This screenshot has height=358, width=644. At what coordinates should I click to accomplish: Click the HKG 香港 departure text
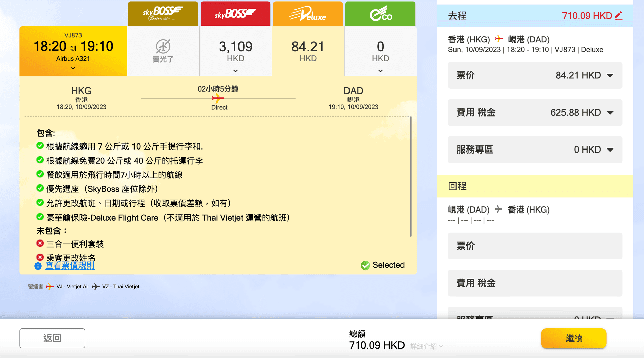tap(82, 95)
